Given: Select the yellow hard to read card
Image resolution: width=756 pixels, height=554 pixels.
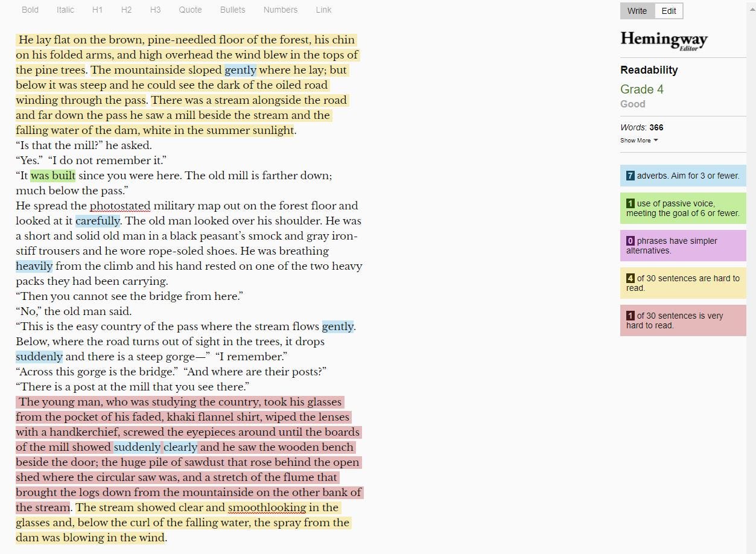Looking at the screenshot, I should pyautogui.click(x=683, y=283).
